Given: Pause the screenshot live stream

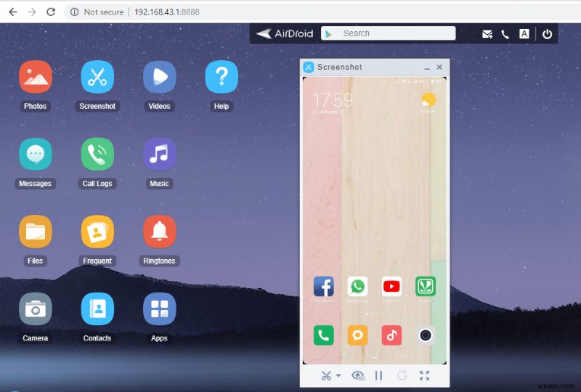Looking at the screenshot, I should [378, 376].
